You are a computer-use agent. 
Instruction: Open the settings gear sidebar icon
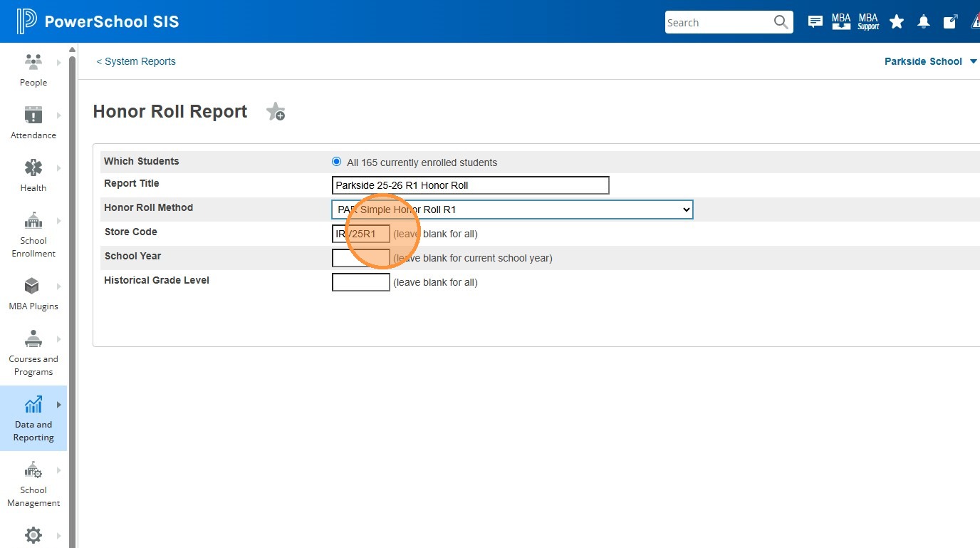pyautogui.click(x=33, y=535)
